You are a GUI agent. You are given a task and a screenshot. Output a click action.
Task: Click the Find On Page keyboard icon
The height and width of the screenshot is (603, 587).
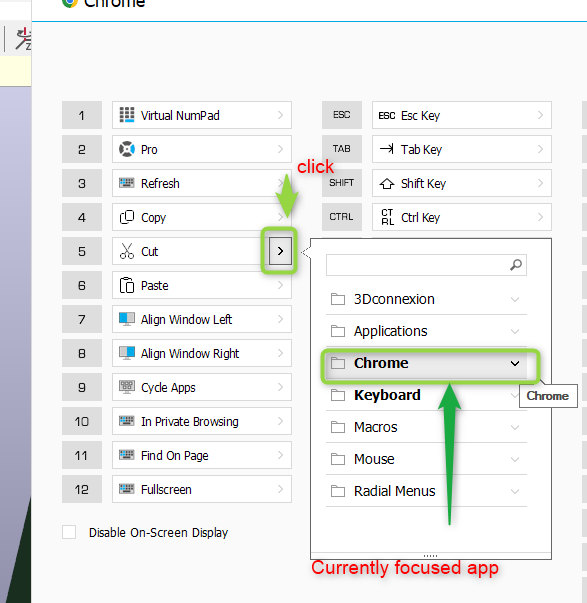click(x=127, y=455)
